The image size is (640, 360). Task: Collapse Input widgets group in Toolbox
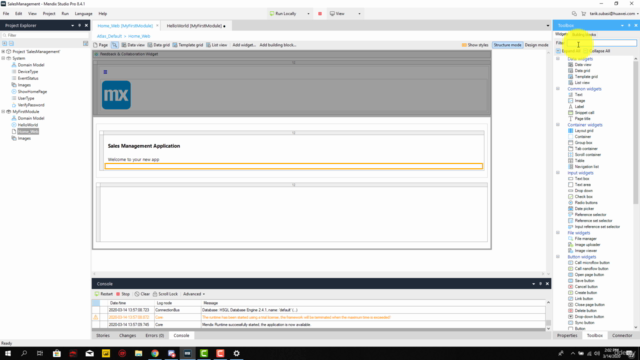(558, 173)
